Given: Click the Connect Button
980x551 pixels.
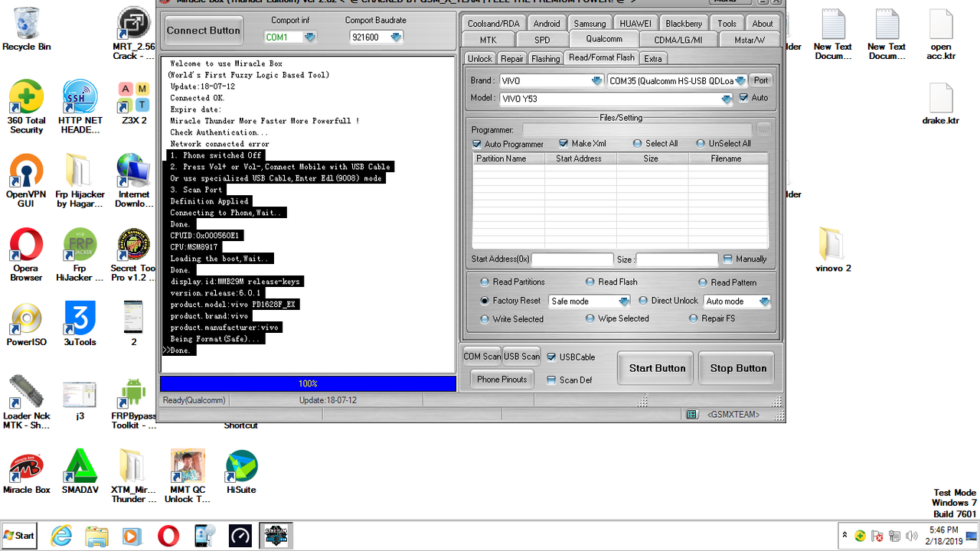Looking at the screenshot, I should coord(204,31).
